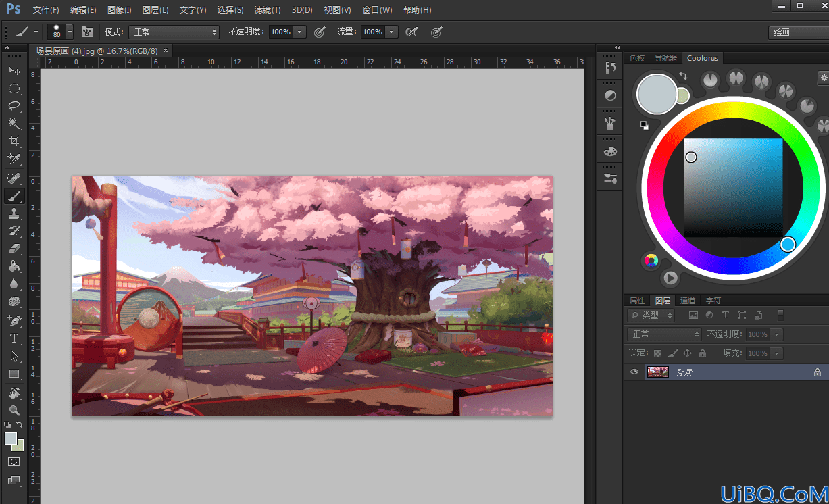This screenshot has width=829, height=504.
Task: Select the Paint Bucket tool
Action: (14, 267)
